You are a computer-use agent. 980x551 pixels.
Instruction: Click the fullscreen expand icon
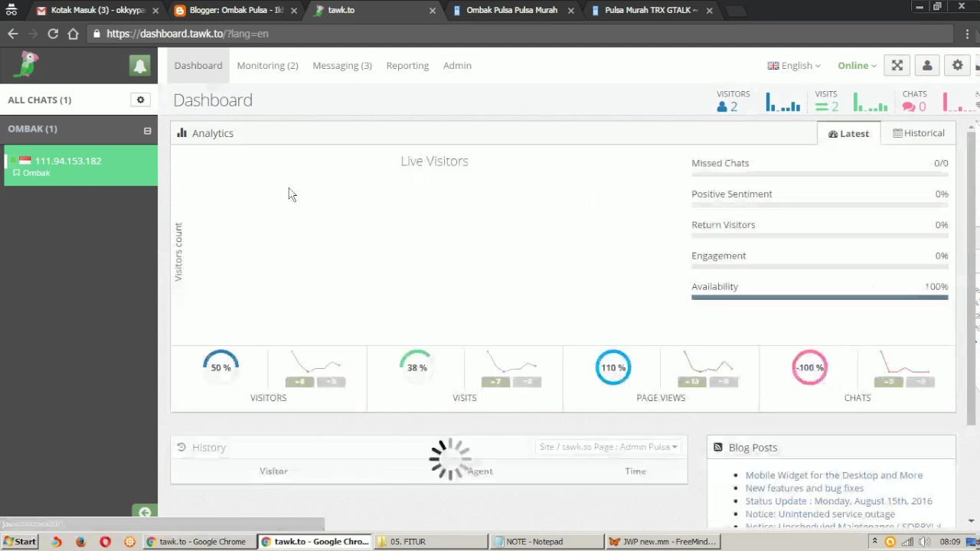pos(897,66)
